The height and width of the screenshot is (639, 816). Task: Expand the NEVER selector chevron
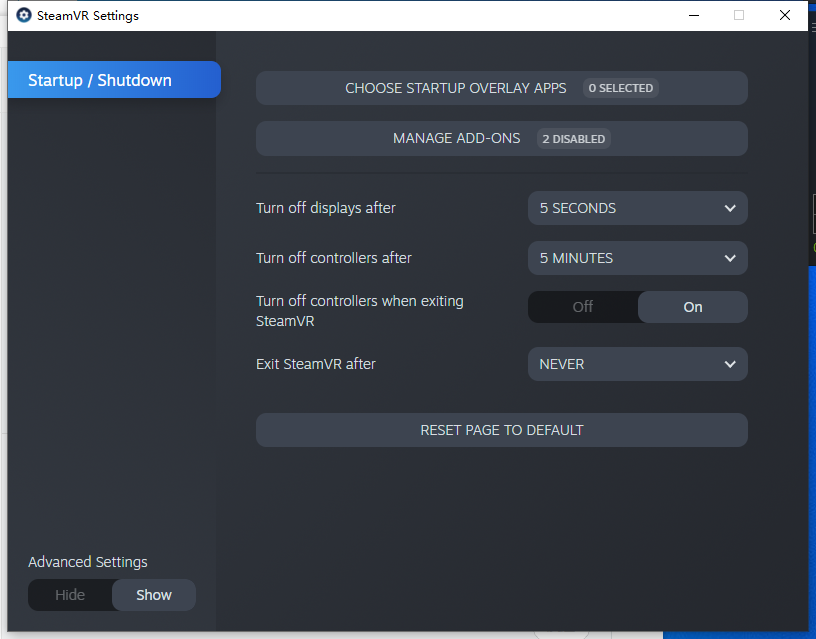click(x=731, y=364)
